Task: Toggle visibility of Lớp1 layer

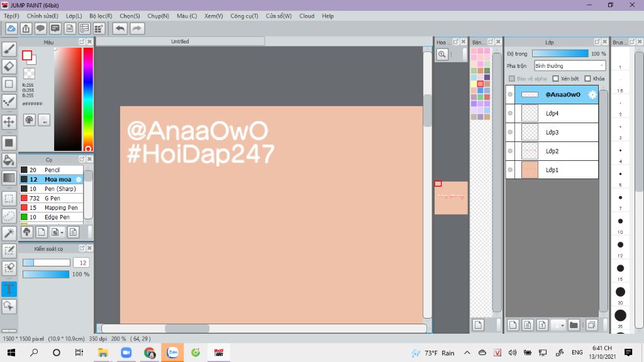Action: (x=510, y=170)
